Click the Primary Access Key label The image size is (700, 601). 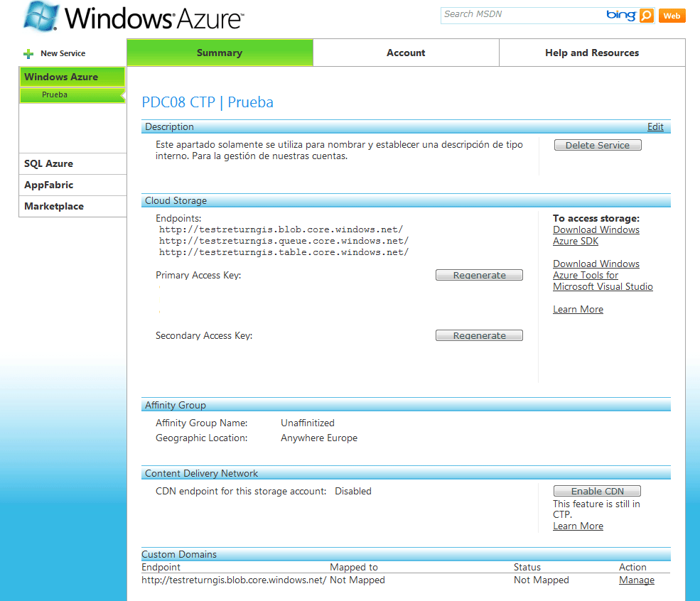pos(198,276)
